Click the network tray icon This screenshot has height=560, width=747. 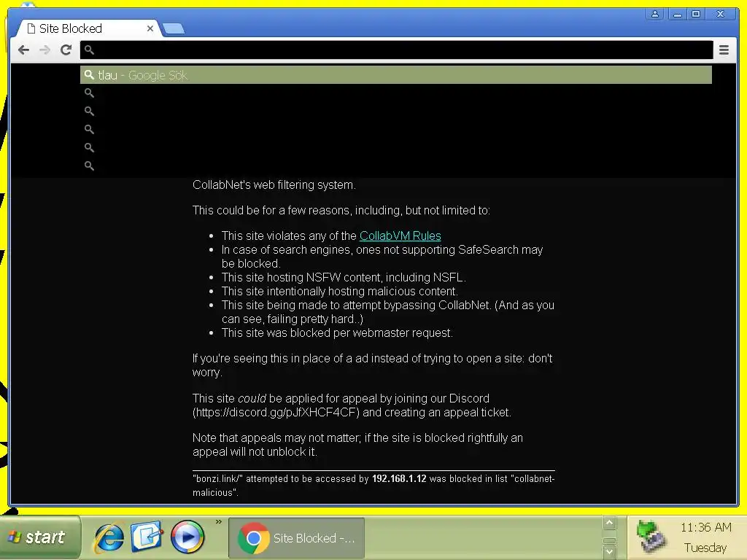(651, 537)
